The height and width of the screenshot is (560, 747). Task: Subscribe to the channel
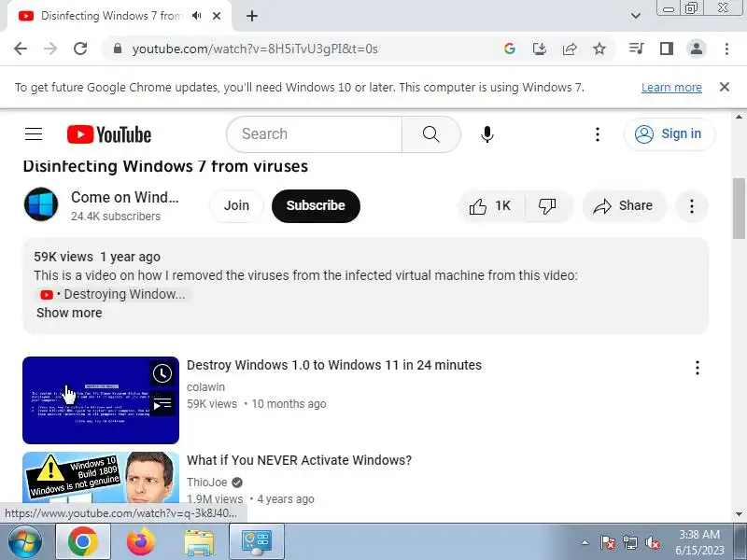tap(316, 205)
